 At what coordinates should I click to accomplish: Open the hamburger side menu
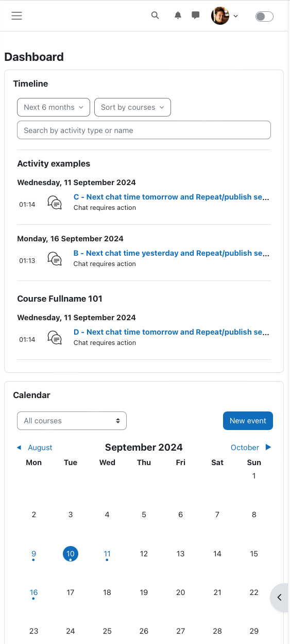tap(17, 16)
